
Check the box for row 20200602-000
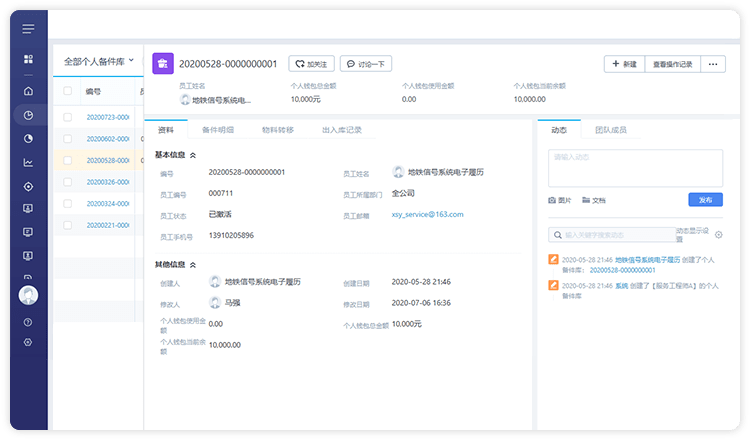click(x=68, y=139)
